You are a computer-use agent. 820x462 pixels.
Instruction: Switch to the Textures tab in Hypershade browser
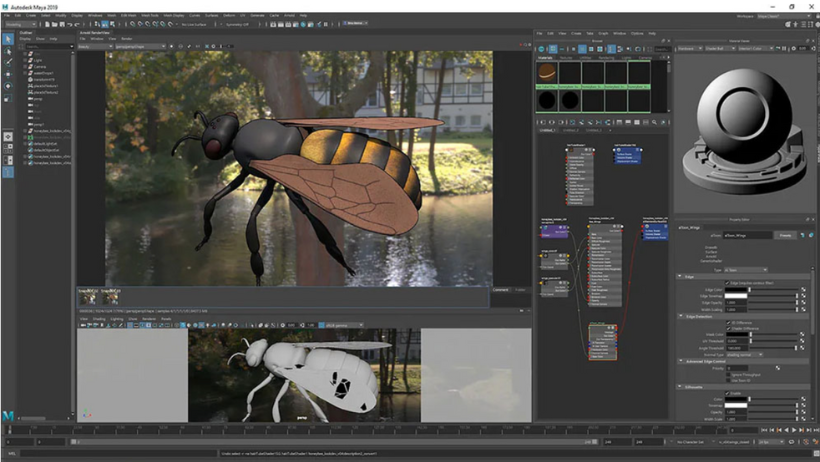click(566, 58)
